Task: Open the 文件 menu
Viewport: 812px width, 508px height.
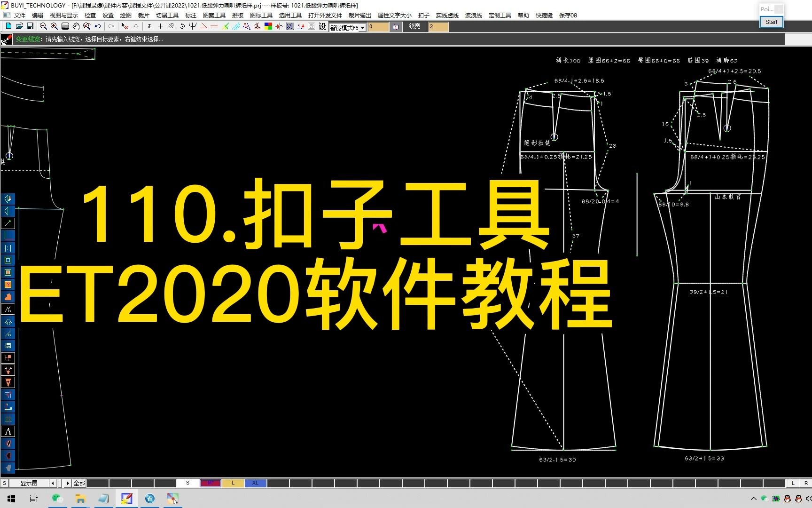Action: 20,15
